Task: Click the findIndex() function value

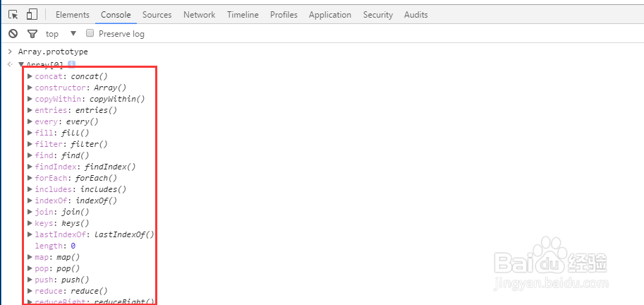Action: pyautogui.click(x=110, y=167)
